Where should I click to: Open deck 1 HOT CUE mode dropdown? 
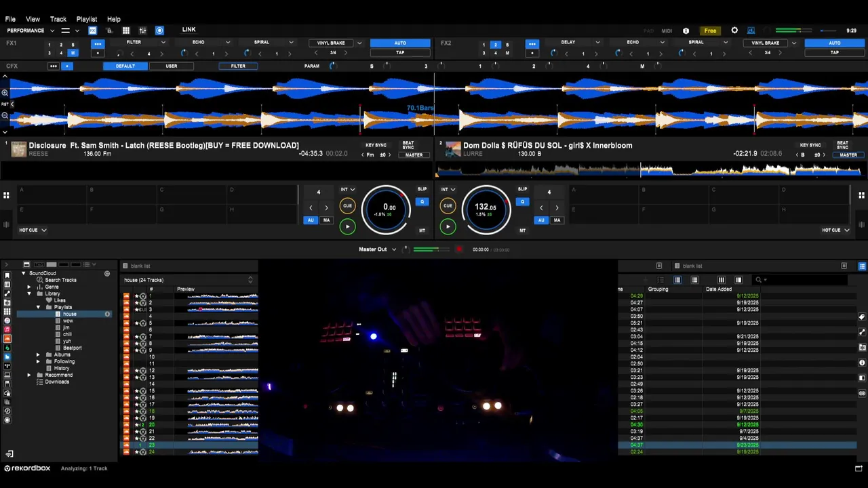pyautogui.click(x=33, y=230)
